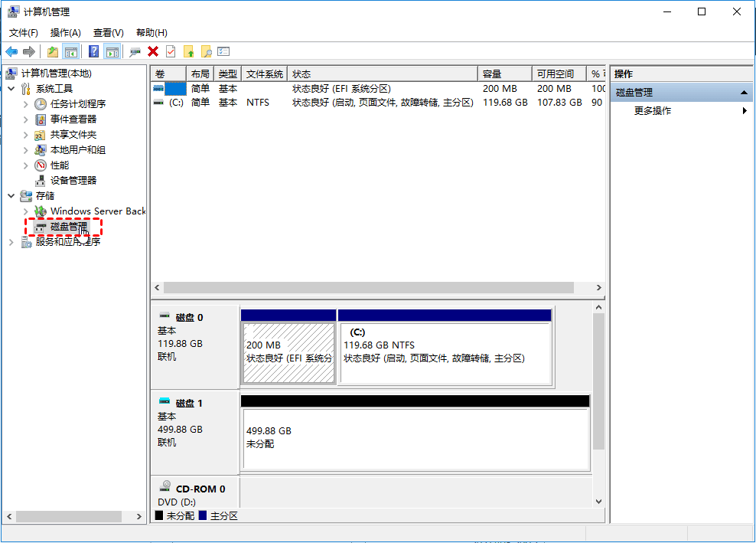Viewport: 756px width, 543px height.
Task: Toggle the show/hide action pane icon
Action: [112, 51]
